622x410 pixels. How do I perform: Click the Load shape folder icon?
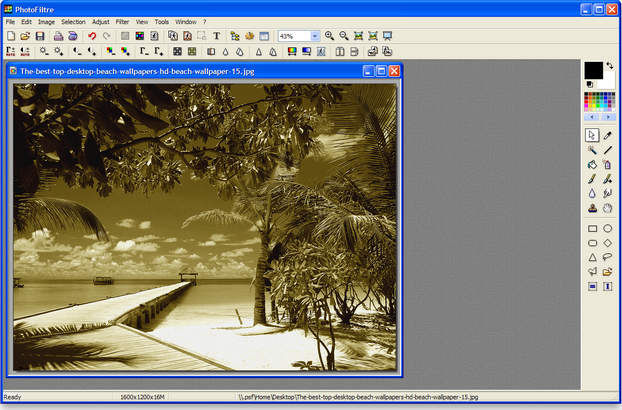click(607, 272)
